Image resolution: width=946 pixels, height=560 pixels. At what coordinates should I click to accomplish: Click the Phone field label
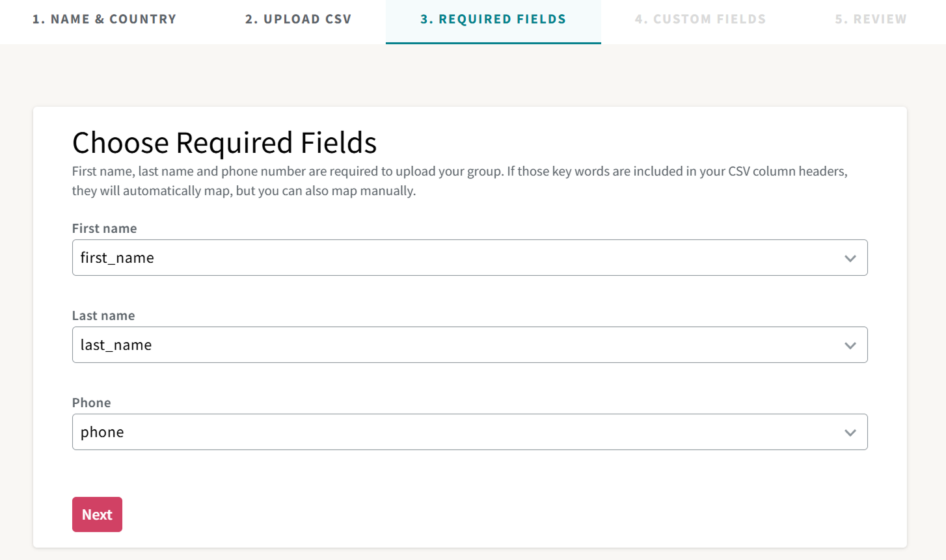(x=91, y=403)
